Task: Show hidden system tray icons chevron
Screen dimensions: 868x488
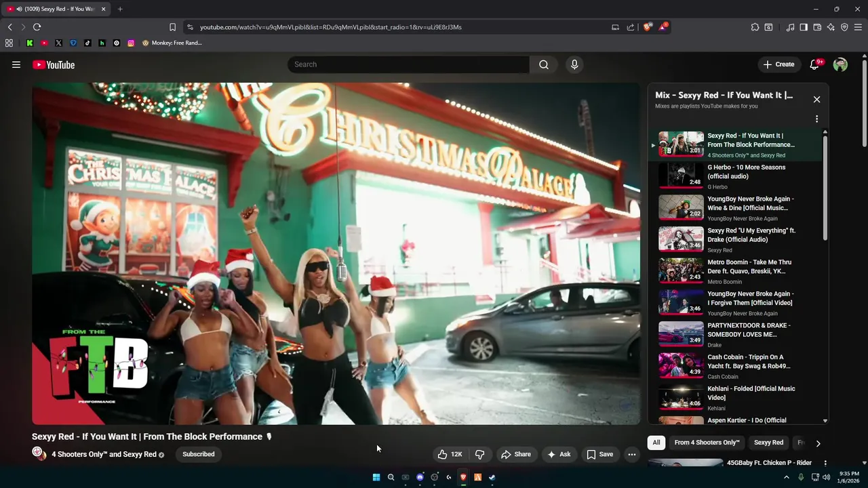Action: pyautogui.click(x=787, y=477)
